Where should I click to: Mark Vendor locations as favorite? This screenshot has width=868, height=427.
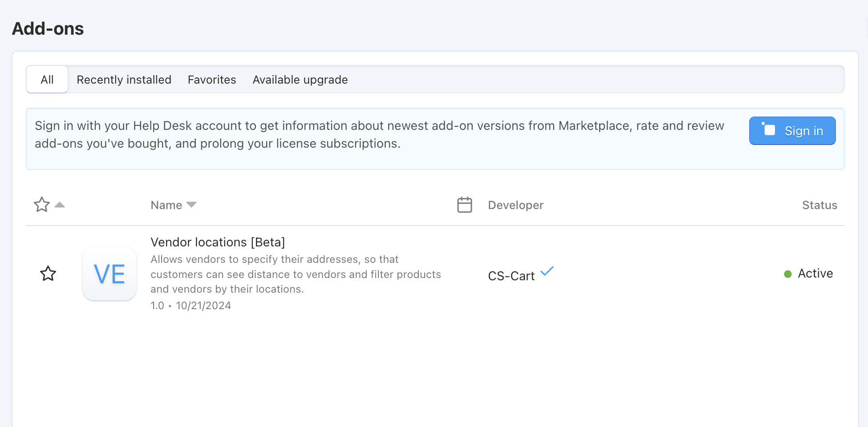[x=48, y=274]
